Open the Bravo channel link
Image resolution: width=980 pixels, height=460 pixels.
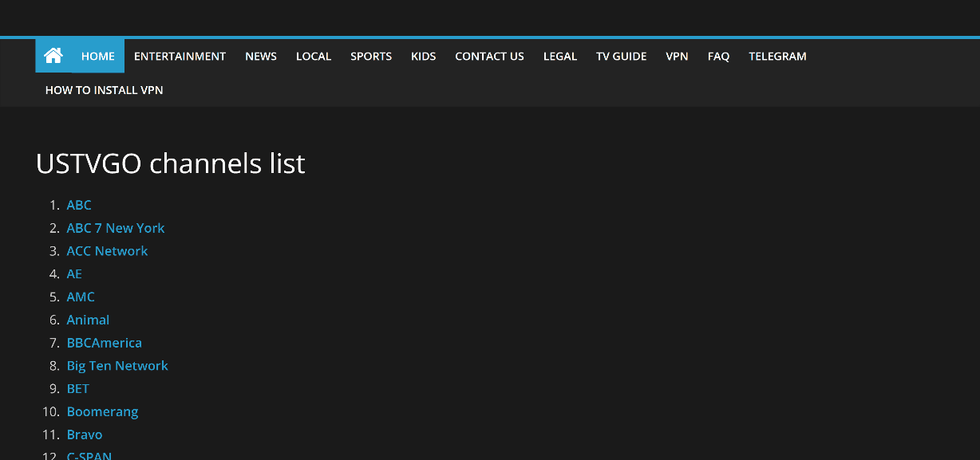pyautogui.click(x=85, y=434)
